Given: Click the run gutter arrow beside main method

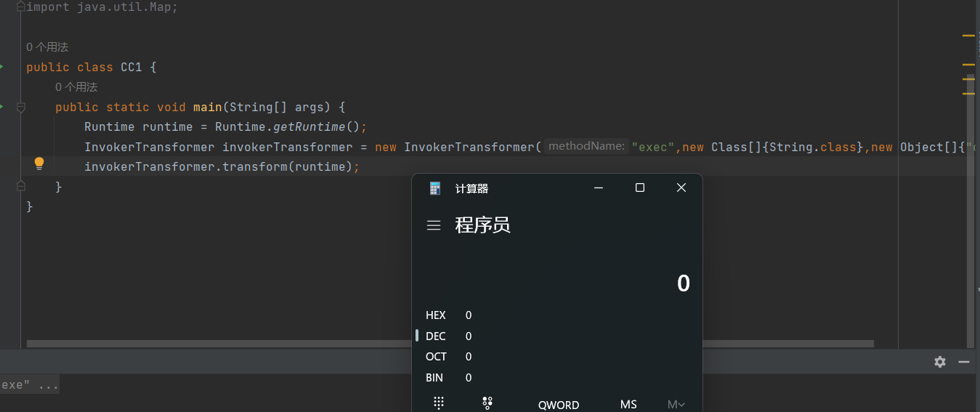Looking at the screenshot, I should (x=2, y=107).
